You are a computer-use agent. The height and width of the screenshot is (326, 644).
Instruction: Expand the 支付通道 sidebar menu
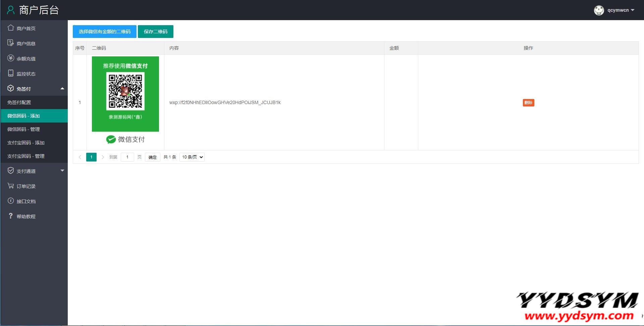coord(62,171)
